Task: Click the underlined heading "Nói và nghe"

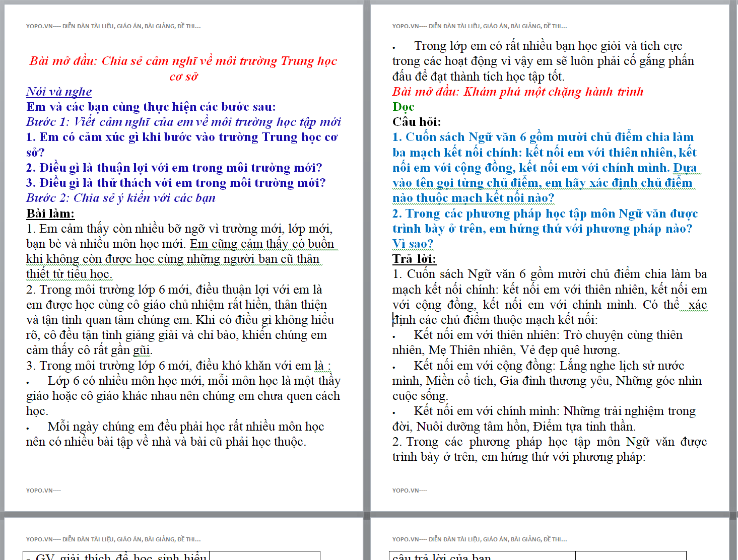Action: click(59, 92)
